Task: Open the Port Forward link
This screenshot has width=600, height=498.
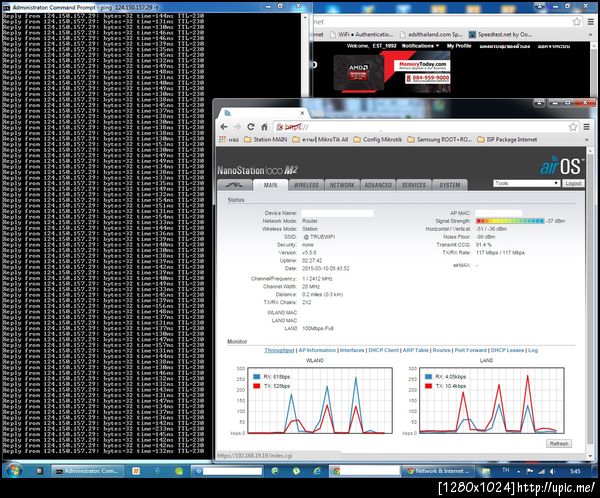Action: pos(471,350)
